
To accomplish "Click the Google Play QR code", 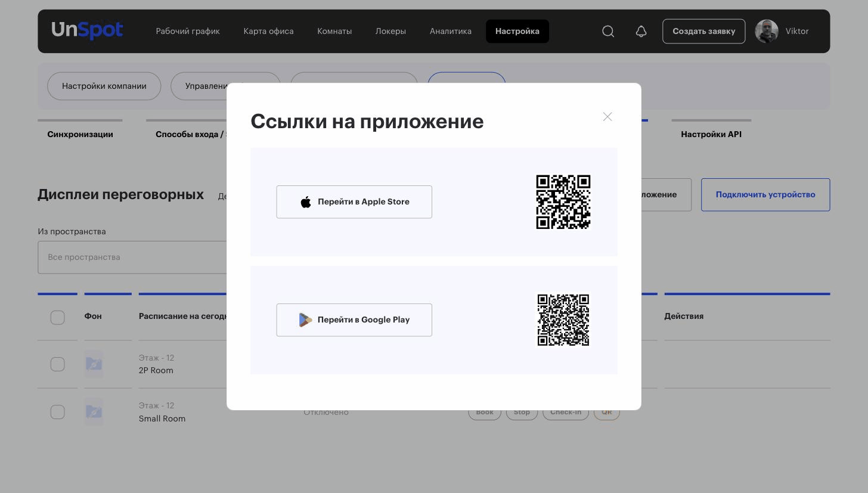I will point(563,320).
